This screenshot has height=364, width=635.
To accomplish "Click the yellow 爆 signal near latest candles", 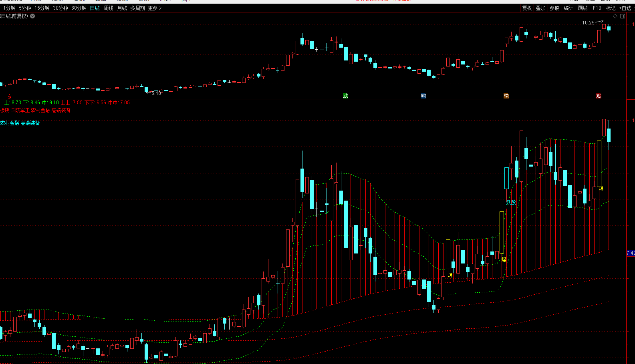I will click(x=601, y=188).
